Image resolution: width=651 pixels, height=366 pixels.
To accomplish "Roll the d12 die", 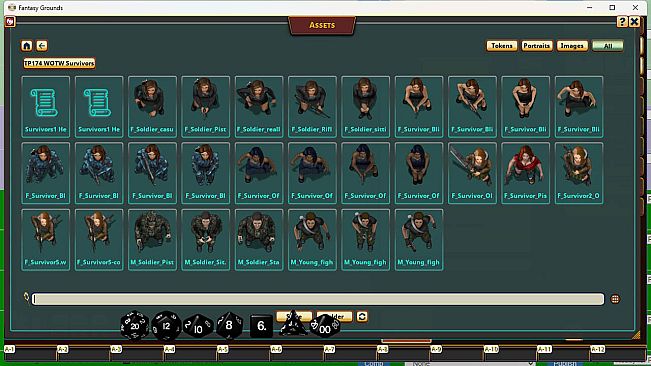I will 166,326.
